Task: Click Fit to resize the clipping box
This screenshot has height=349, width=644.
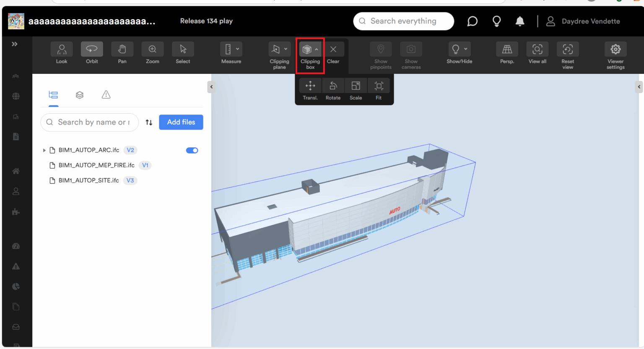Action: click(x=378, y=86)
